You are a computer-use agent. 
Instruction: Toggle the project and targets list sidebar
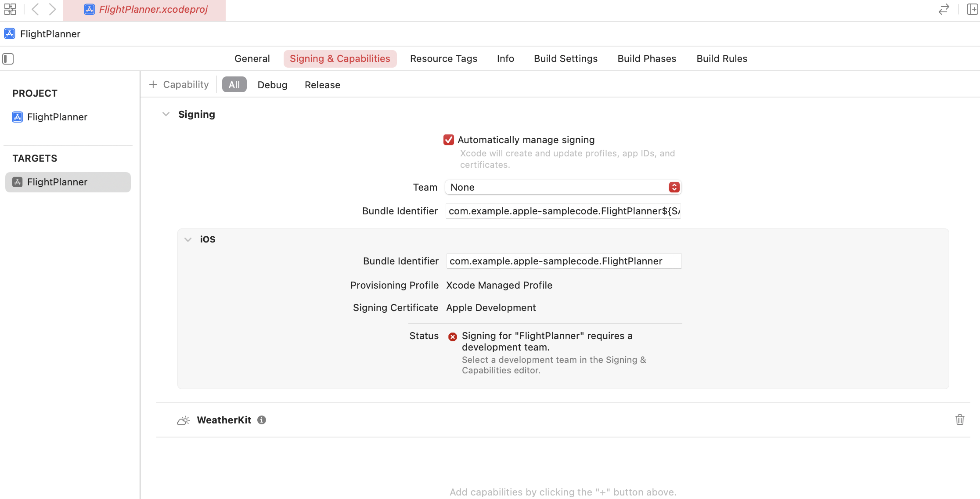(x=8, y=58)
